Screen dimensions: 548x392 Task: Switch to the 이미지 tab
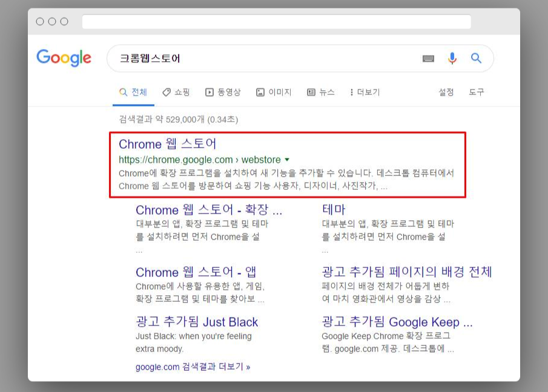click(x=274, y=92)
